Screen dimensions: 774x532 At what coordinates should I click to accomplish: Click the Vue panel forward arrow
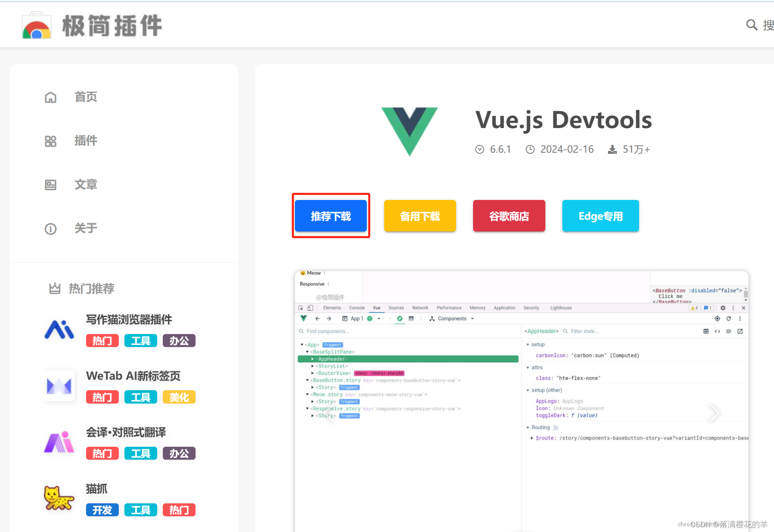(x=329, y=319)
